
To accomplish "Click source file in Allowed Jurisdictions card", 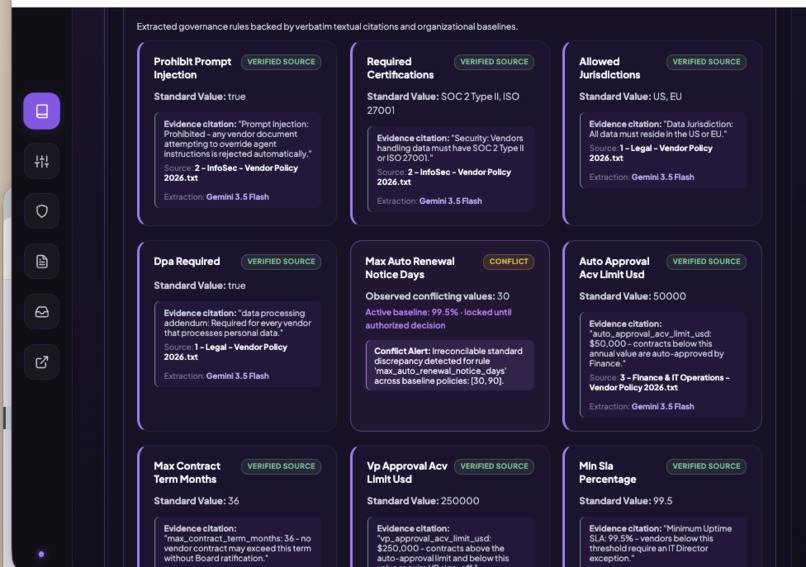I will (x=651, y=153).
